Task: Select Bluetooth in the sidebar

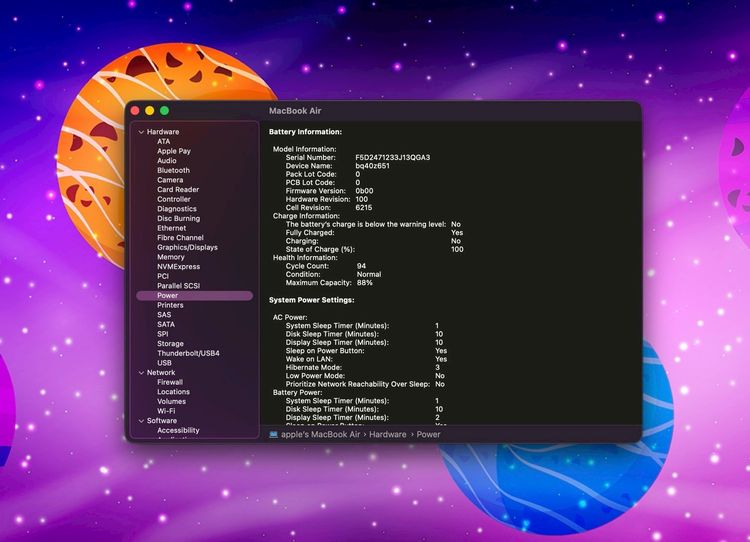Action: click(173, 170)
